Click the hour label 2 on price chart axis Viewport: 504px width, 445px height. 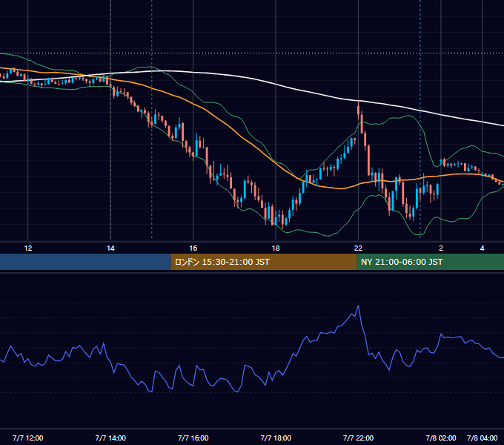tap(441, 248)
